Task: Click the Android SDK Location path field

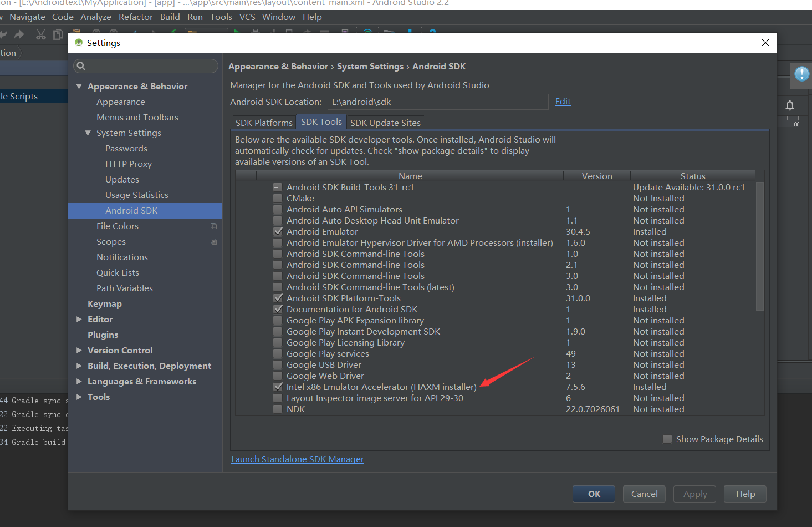Action: (438, 102)
